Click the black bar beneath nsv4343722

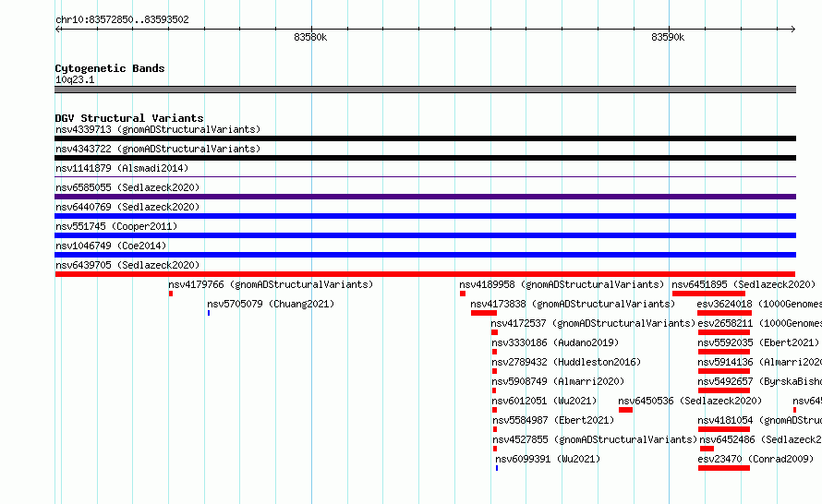tap(425, 158)
